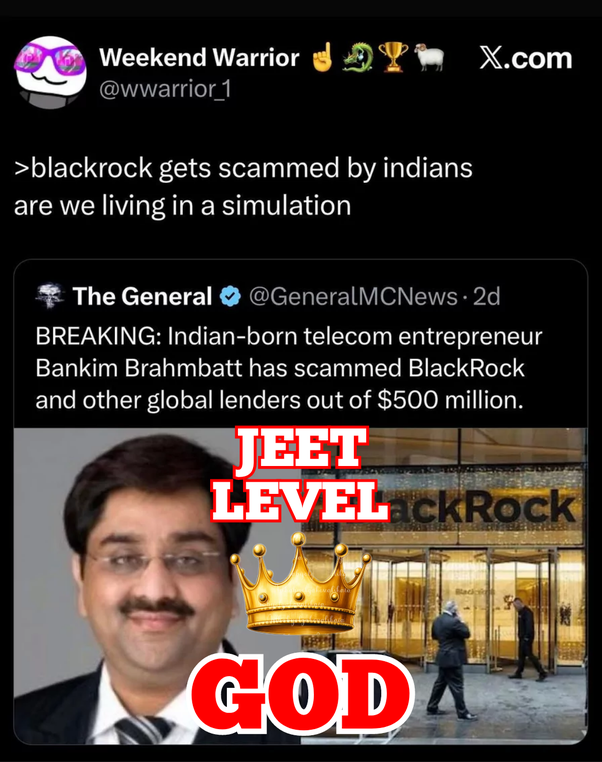Click the JEET LEVEL overlay text
Image resolution: width=602 pixels, height=762 pixels.
coord(300,475)
